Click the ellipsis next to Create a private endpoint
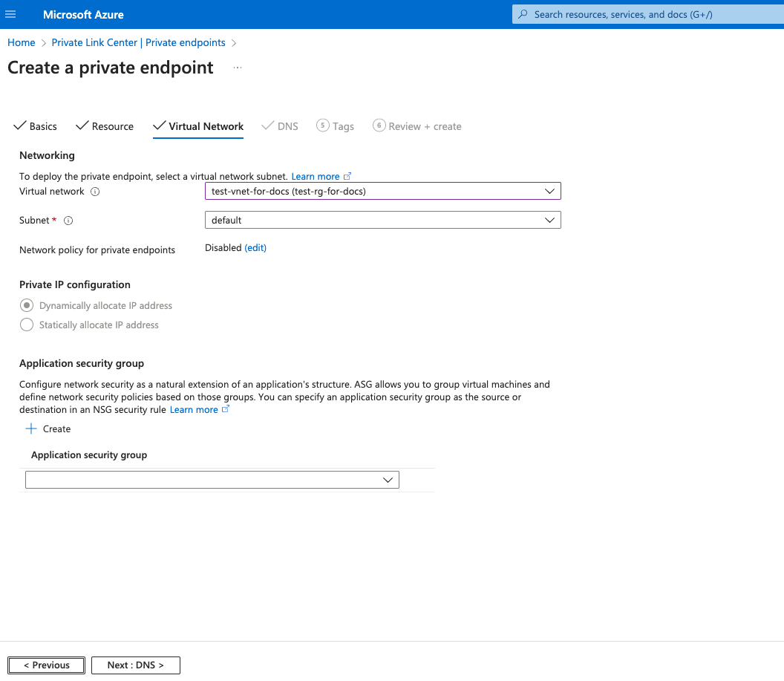Viewport: 784px width, 681px height. click(x=238, y=66)
